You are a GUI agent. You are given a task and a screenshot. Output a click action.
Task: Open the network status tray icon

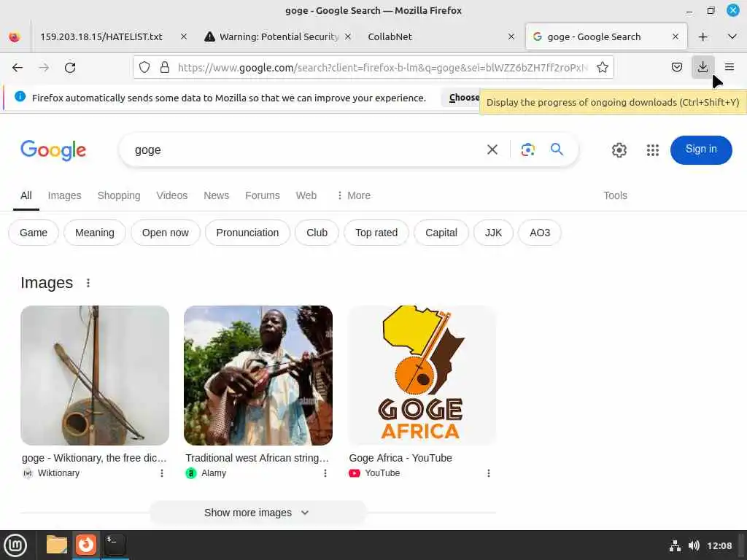(675, 545)
